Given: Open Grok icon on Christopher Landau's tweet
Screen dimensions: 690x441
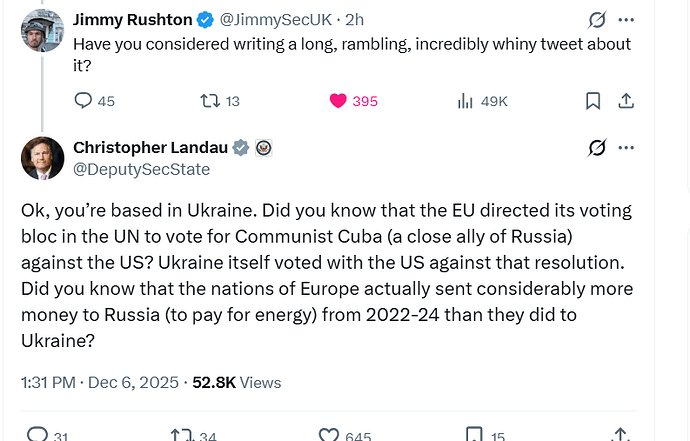Looking at the screenshot, I should click(x=597, y=148).
